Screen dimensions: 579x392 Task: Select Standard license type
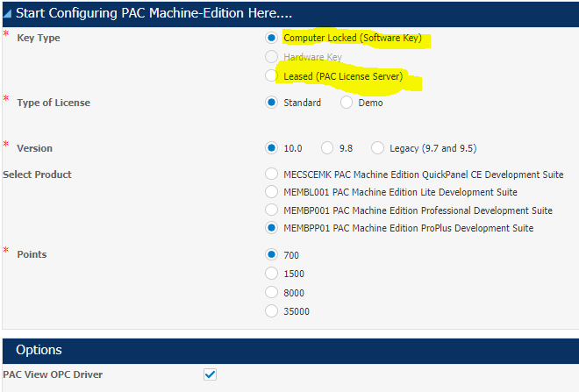271,103
